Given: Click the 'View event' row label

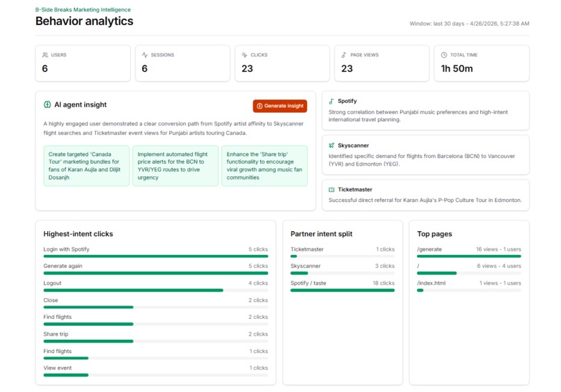Looking at the screenshot, I should [x=58, y=368].
